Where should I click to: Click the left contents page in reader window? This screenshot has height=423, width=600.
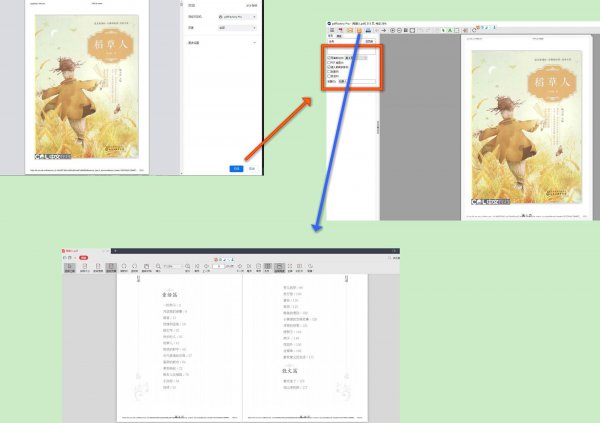coord(179,348)
